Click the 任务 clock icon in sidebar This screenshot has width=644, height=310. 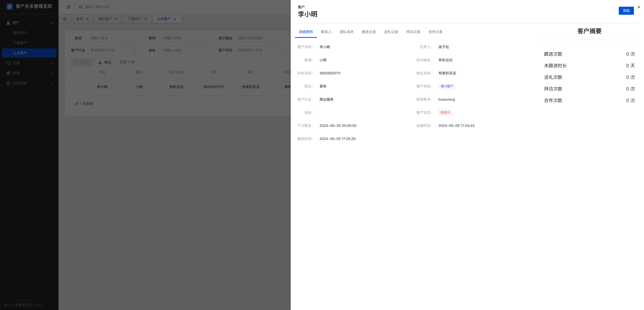tap(8, 63)
